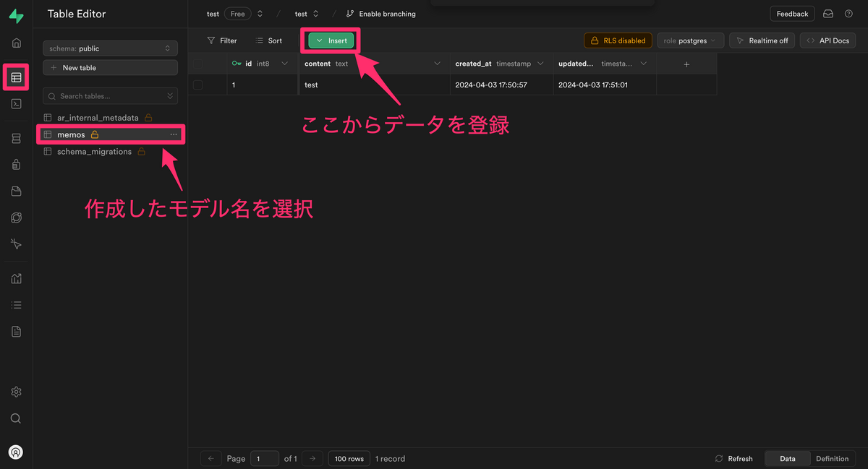Open the Filter button
The image size is (868, 469).
pos(222,40)
